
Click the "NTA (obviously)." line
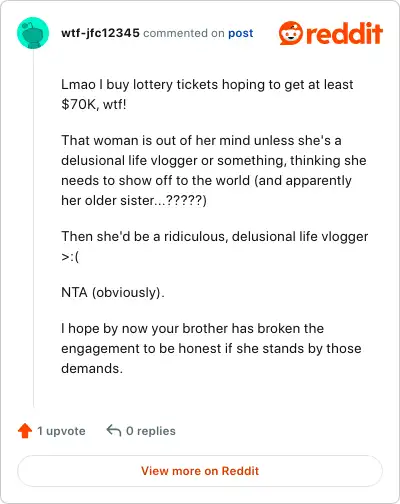pos(113,292)
